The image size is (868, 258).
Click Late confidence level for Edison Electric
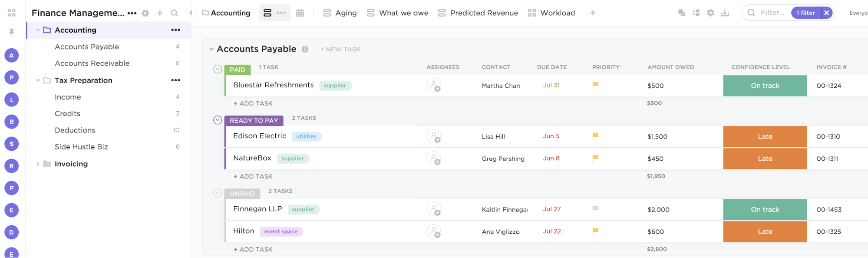point(765,136)
